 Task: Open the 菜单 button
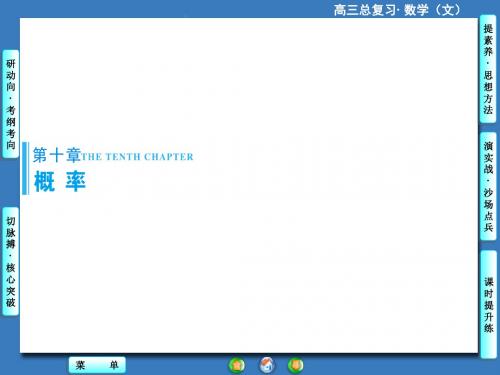97,365
